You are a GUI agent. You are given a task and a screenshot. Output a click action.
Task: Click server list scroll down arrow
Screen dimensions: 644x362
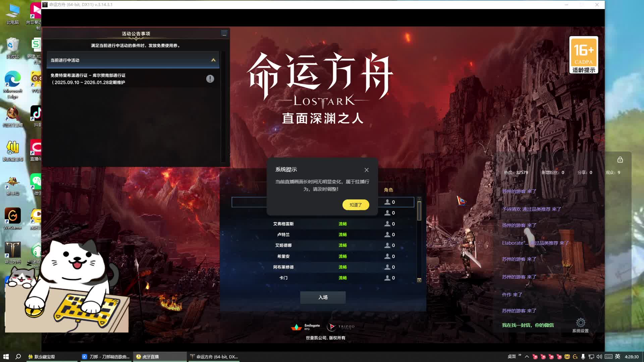click(x=419, y=280)
